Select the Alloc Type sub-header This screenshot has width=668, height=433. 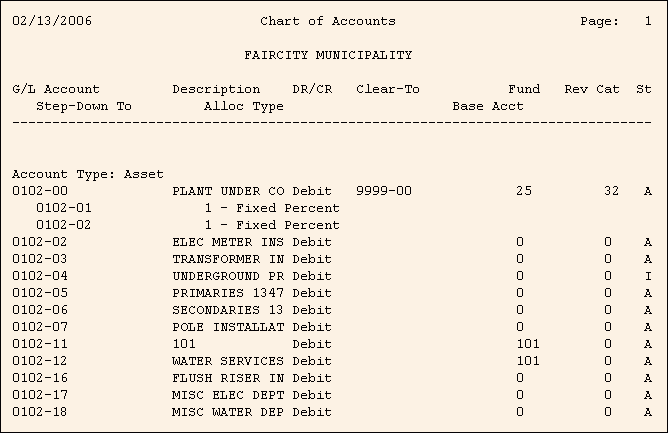244,105
